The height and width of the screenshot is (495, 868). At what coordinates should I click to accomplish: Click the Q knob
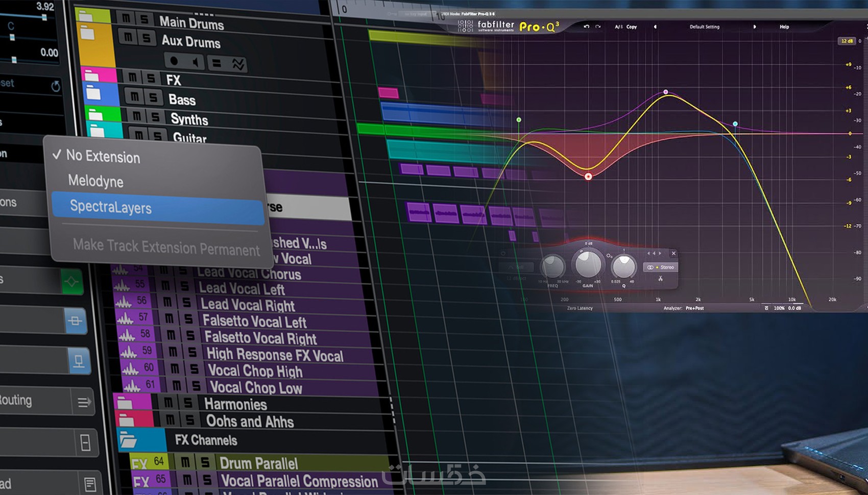click(623, 266)
